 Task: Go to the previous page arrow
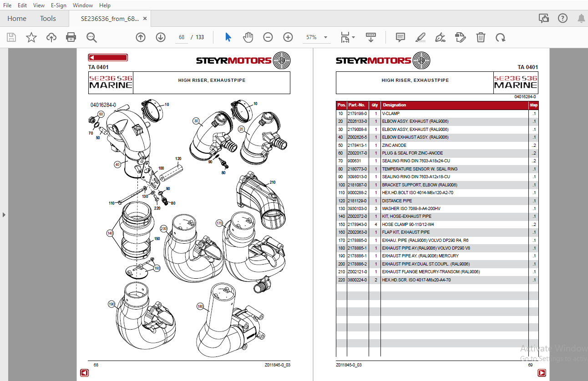point(141,37)
